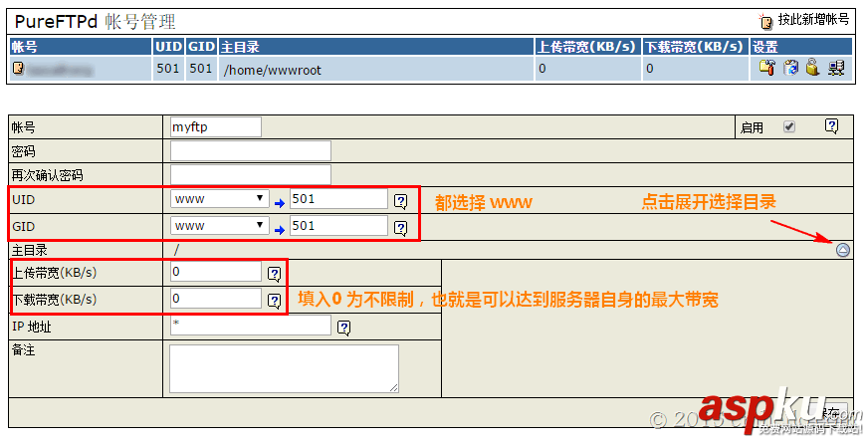The width and height of the screenshot is (868, 441).
Task: Click the last settings icon in account row
Action: coord(836,68)
